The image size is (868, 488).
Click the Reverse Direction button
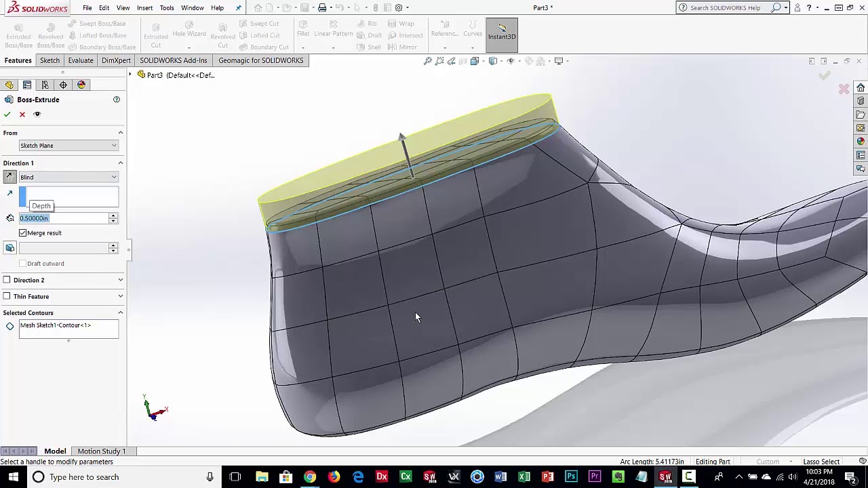[9, 177]
